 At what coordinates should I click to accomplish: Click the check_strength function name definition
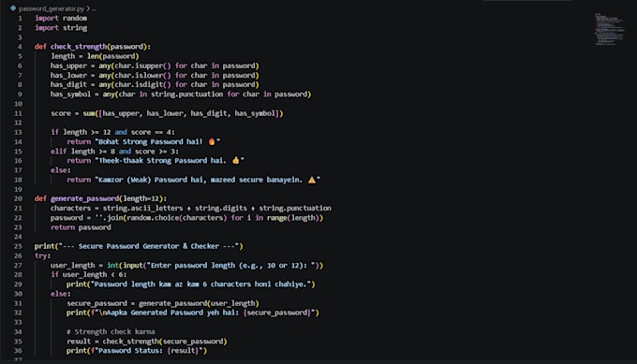[79, 47]
